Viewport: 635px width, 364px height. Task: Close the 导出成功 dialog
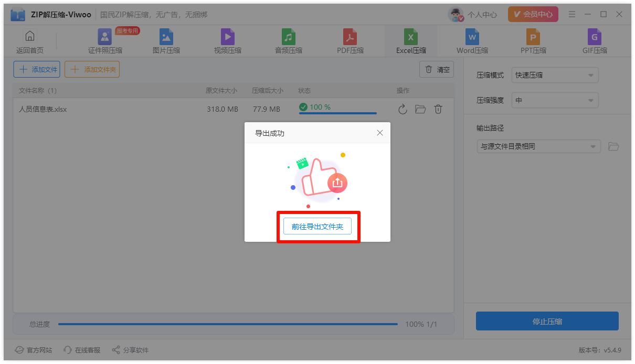click(x=380, y=133)
